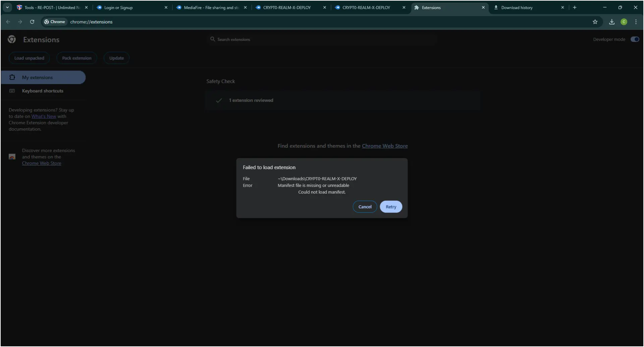Image resolution: width=644 pixels, height=347 pixels.
Task: Open a new tab with plus icon
Action: click(x=575, y=7)
